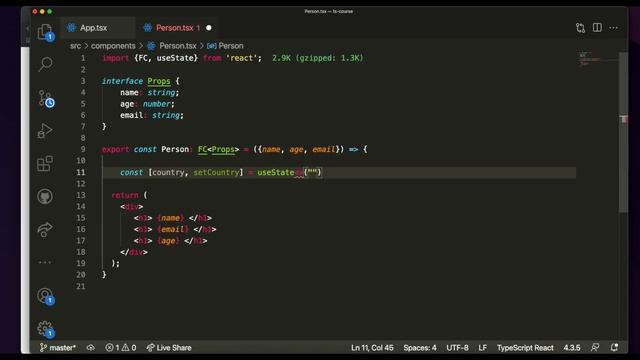This screenshot has height=360, width=640.
Task: Click {email} inside the h1 on line 16
Action: coord(173,229)
